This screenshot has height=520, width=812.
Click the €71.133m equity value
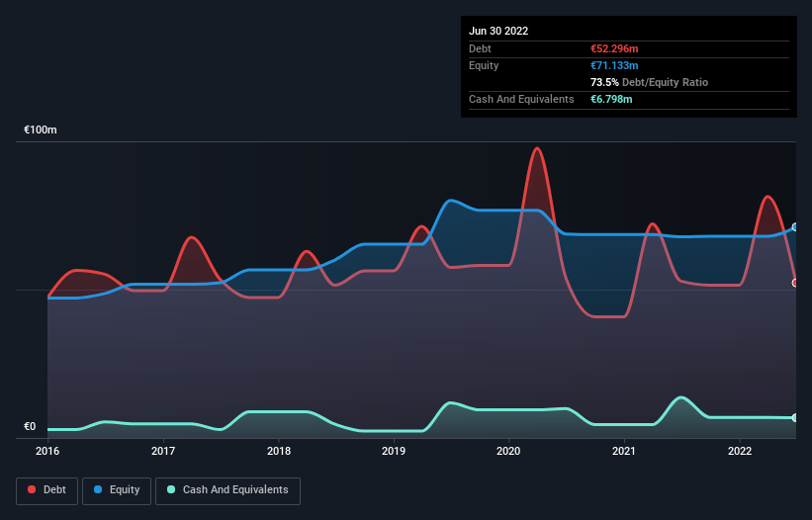click(614, 65)
